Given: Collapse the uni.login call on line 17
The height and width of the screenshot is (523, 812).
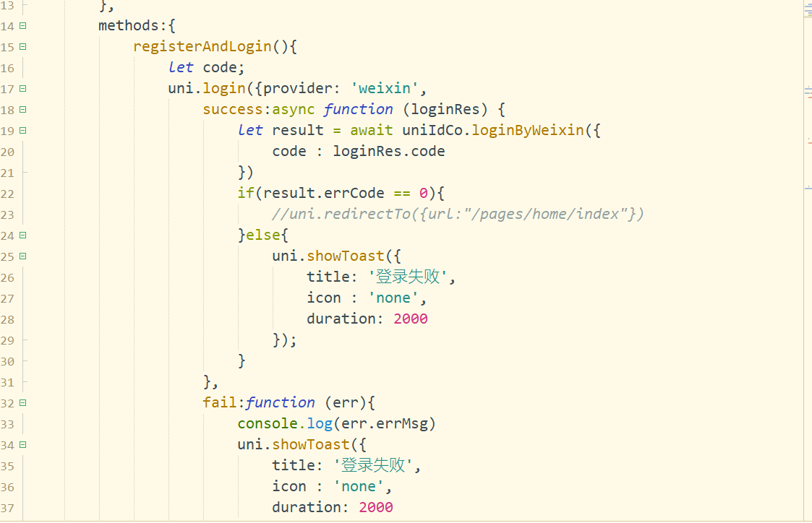Looking at the screenshot, I should pyautogui.click(x=23, y=89).
